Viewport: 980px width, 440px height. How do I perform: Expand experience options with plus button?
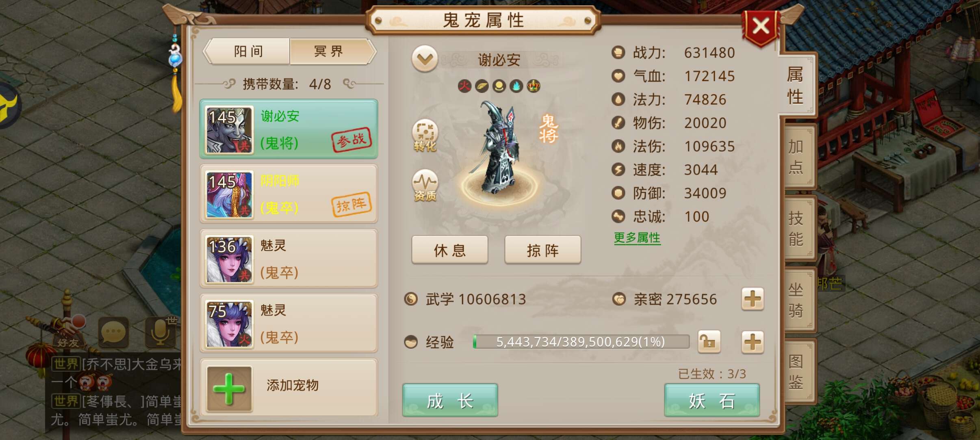coord(752,342)
